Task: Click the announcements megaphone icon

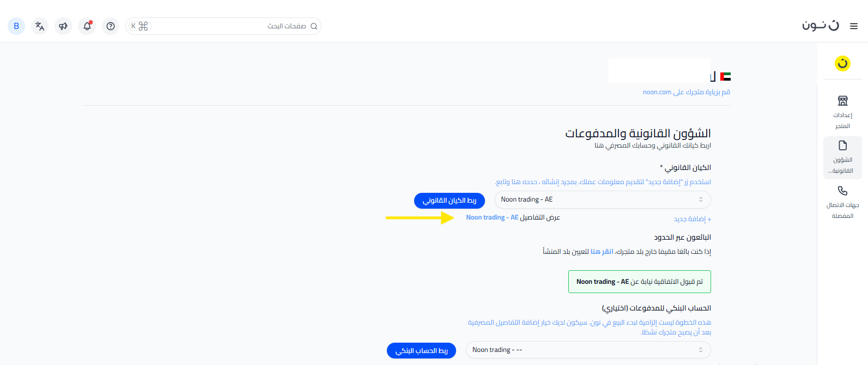Action: point(63,26)
